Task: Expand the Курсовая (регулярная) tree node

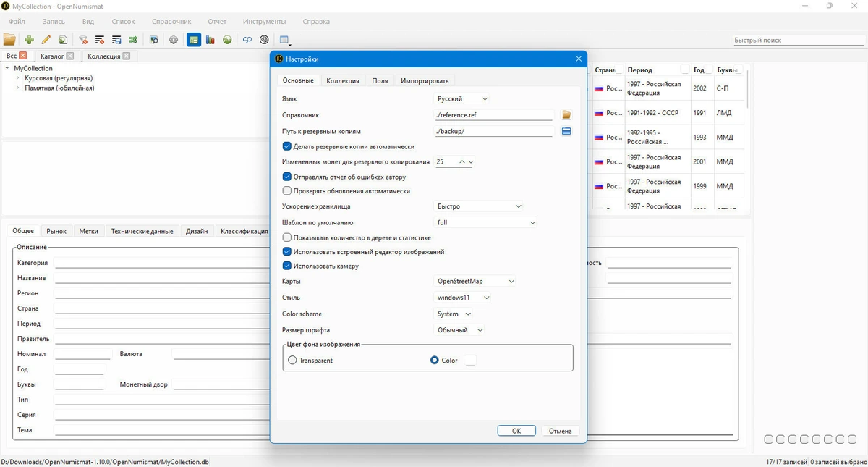Action: 18,78
